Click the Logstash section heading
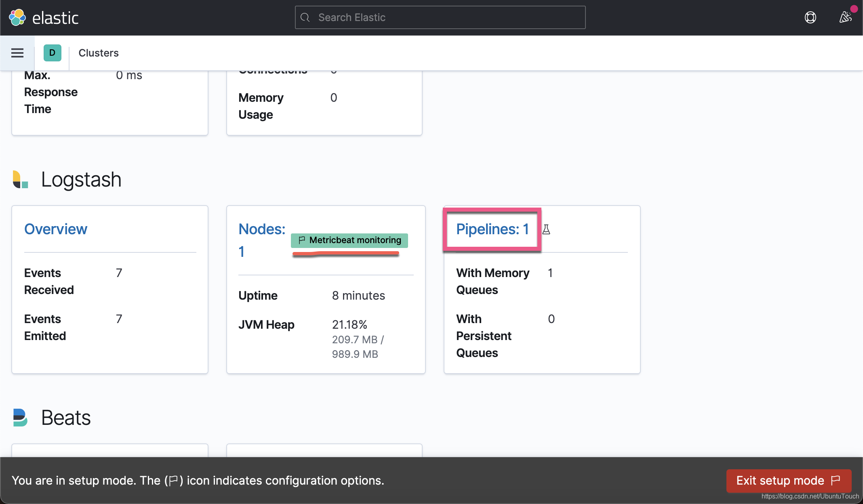 81,179
